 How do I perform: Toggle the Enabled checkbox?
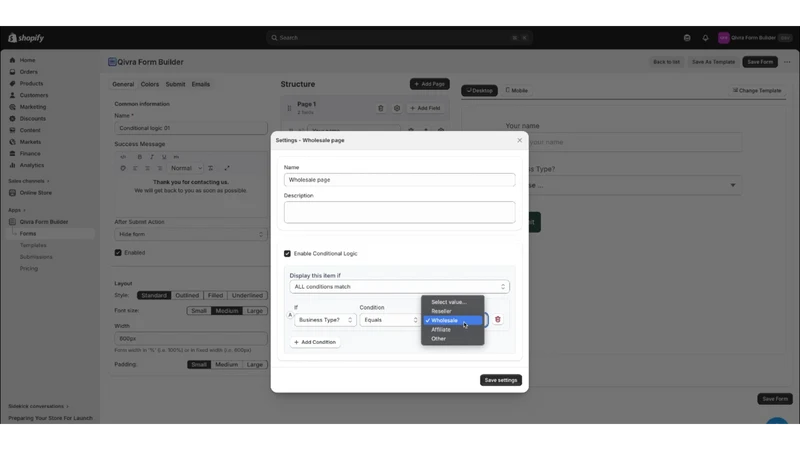118,253
